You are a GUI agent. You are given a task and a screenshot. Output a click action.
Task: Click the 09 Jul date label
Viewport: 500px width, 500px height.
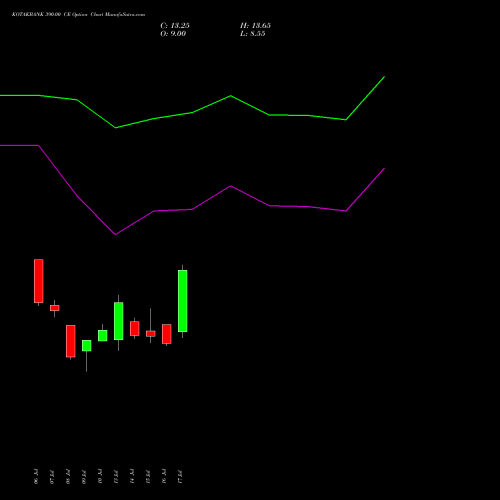tap(84, 476)
